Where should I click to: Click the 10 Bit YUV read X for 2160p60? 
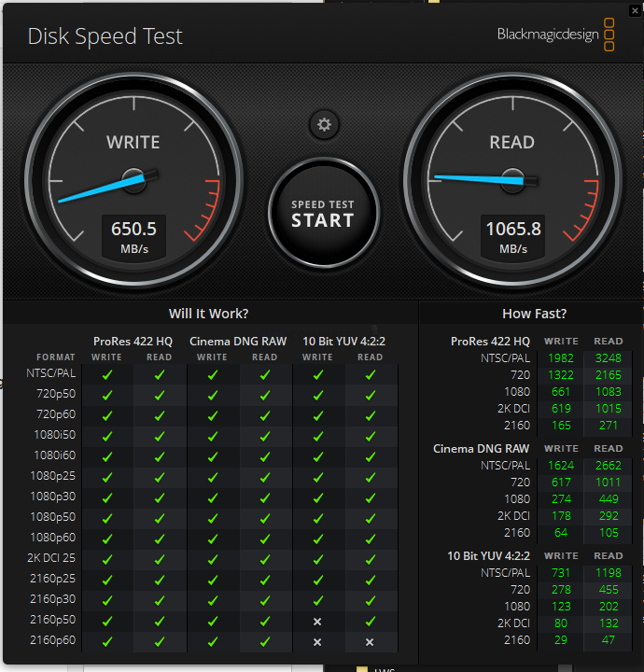point(370,642)
